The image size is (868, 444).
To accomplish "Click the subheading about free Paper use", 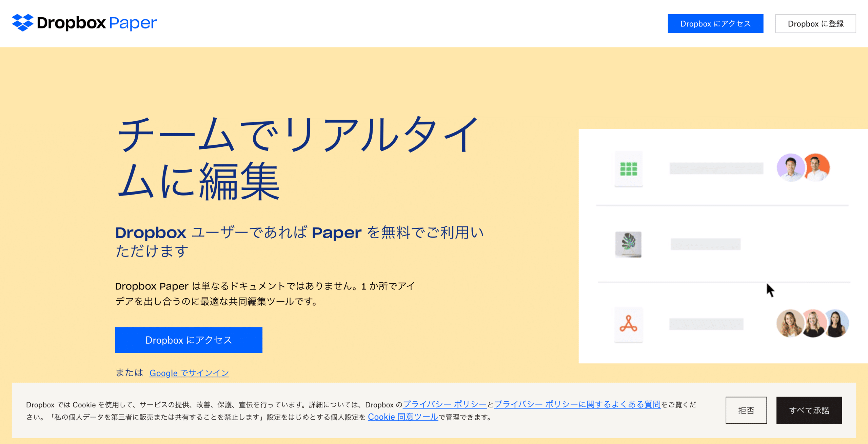I will [x=300, y=242].
